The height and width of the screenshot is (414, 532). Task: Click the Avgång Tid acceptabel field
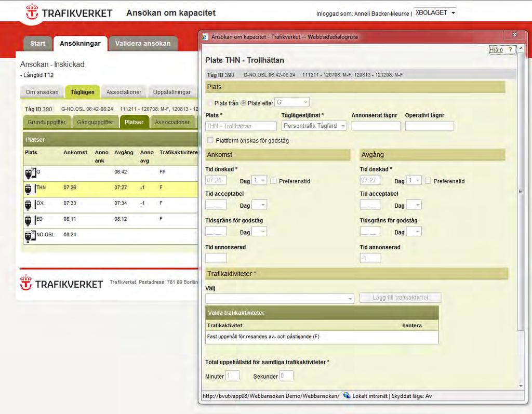click(x=370, y=205)
